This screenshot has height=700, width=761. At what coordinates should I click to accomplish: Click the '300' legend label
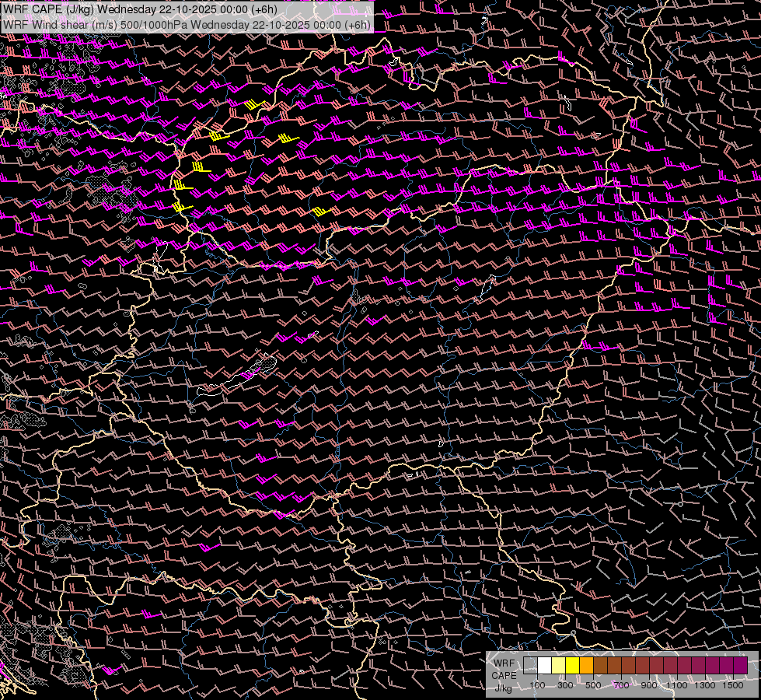tap(565, 685)
